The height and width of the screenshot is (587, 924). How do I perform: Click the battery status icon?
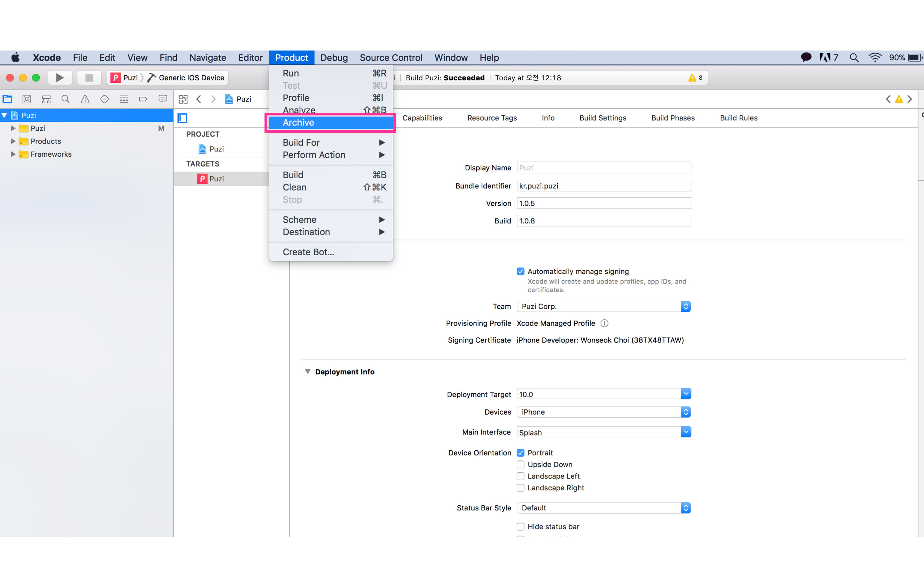pyautogui.click(x=915, y=57)
